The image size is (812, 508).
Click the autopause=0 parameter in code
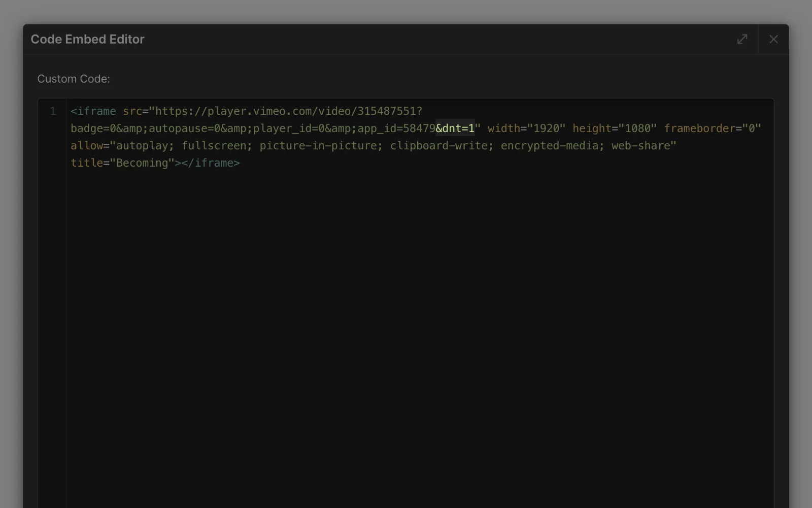click(x=184, y=129)
